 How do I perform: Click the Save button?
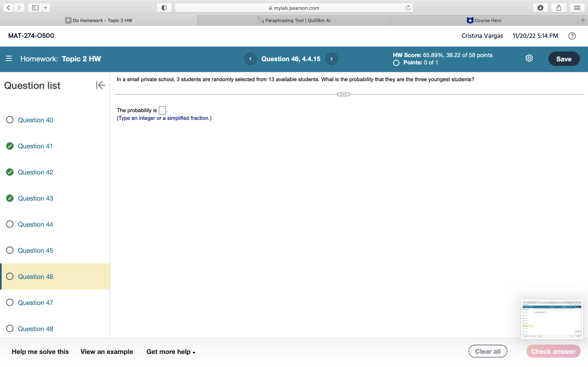[x=564, y=59]
